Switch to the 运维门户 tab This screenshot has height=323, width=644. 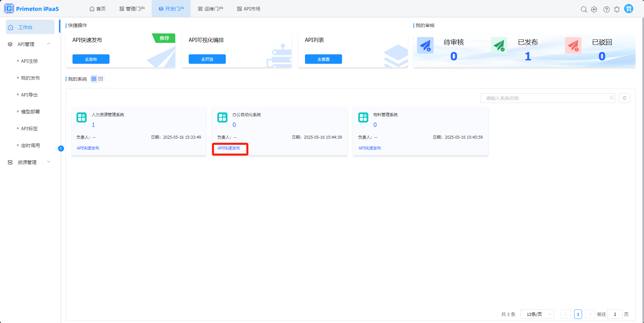click(x=210, y=9)
